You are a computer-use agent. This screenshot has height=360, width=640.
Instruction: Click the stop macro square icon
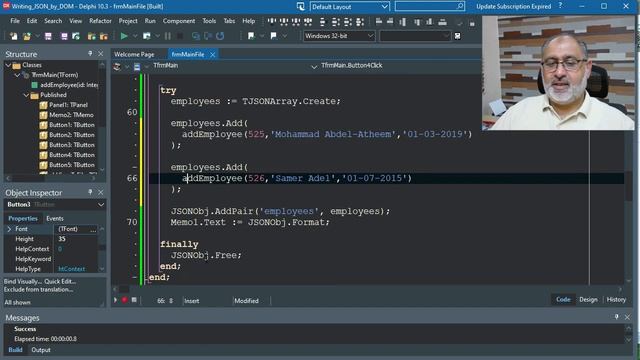coord(134,300)
